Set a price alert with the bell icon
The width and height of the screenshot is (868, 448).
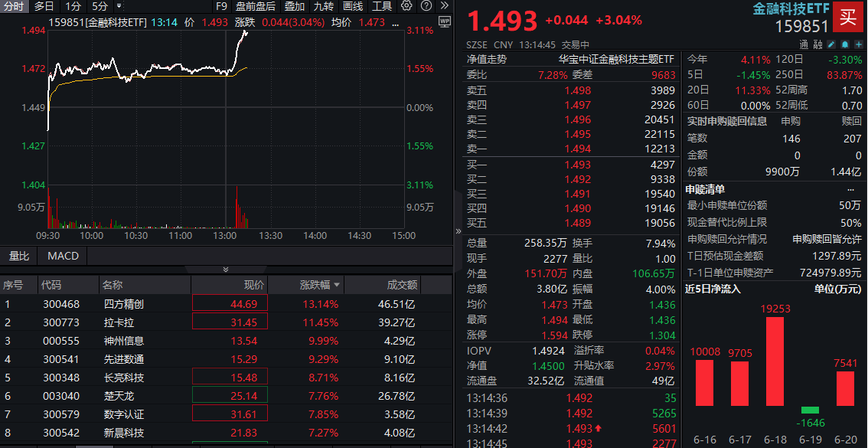[x=845, y=44]
